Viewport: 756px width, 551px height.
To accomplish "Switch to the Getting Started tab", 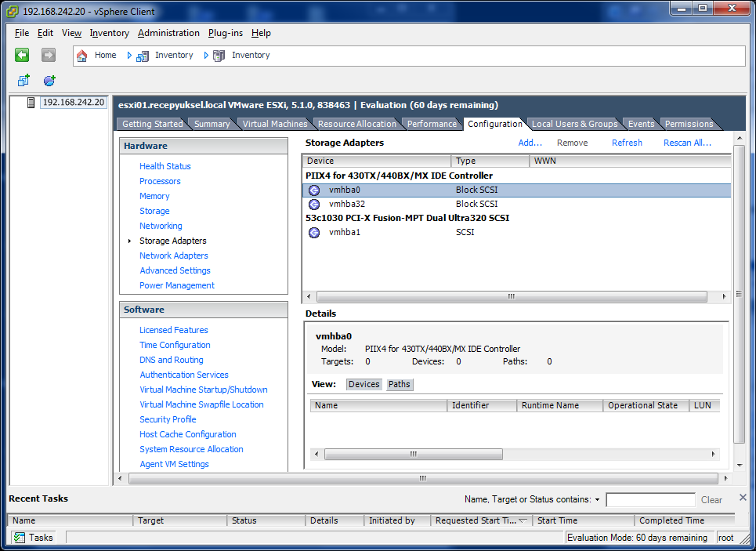I will point(152,124).
